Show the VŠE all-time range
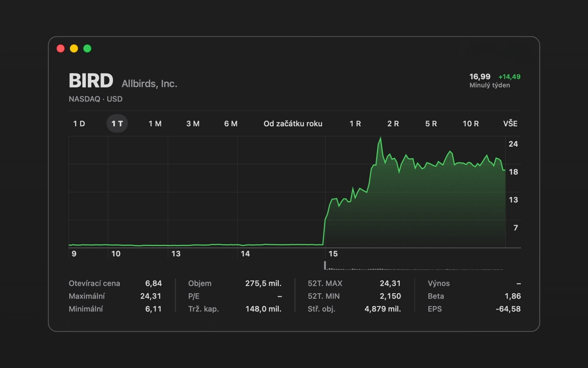Screen dimensions: 588x368 coord(510,124)
